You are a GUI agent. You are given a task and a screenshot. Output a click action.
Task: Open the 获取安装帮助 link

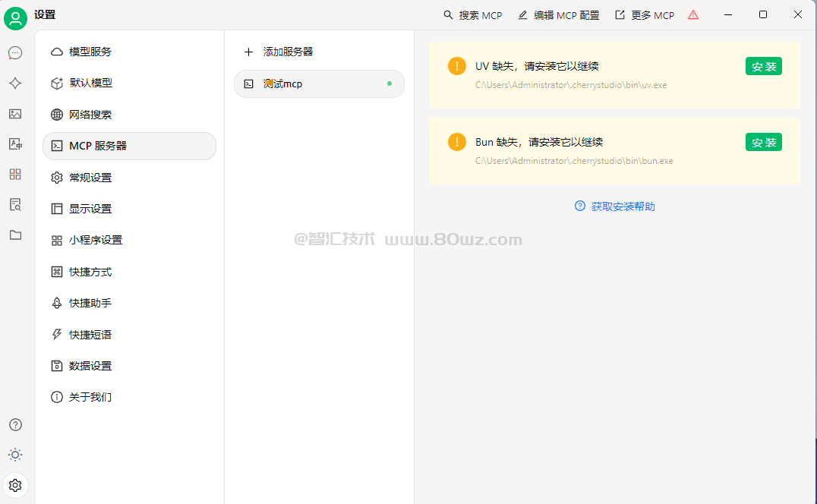623,206
